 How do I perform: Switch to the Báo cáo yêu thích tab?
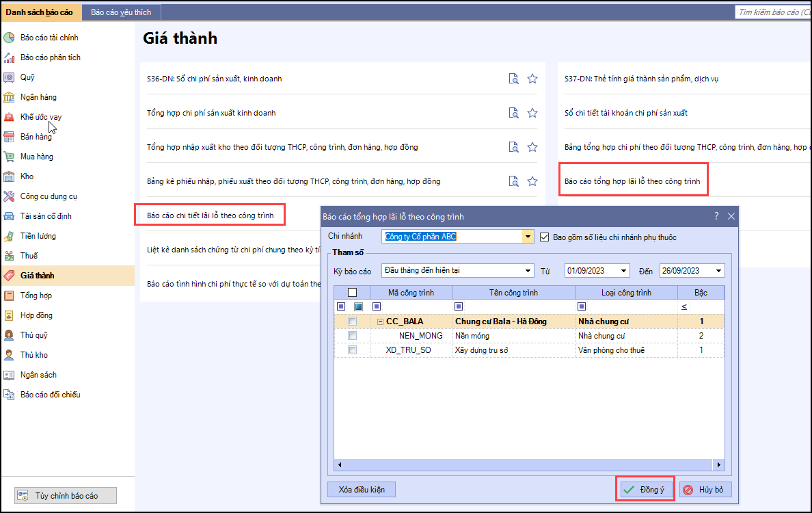(121, 12)
